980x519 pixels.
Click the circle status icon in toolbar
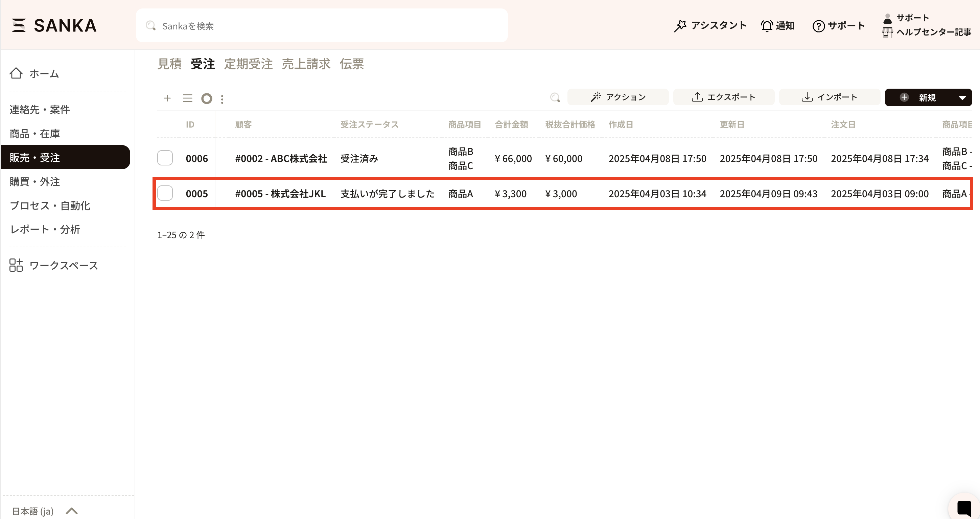click(207, 98)
